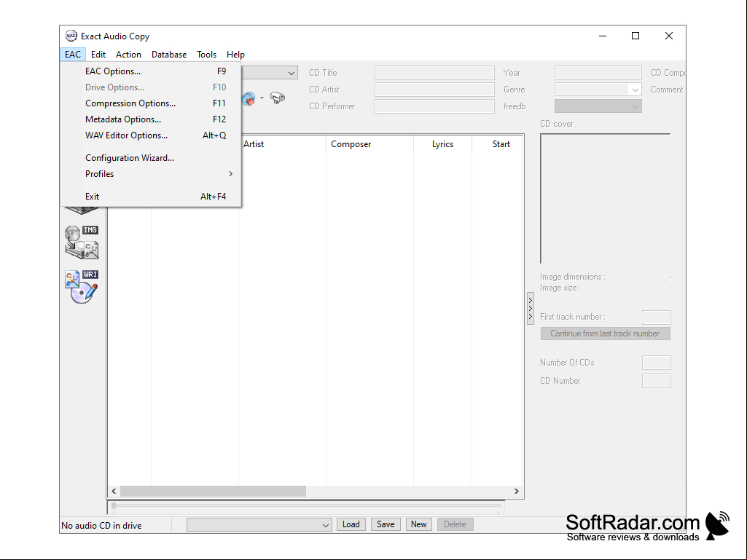Open the Edit menu
This screenshot has width=747, height=560.
(98, 55)
